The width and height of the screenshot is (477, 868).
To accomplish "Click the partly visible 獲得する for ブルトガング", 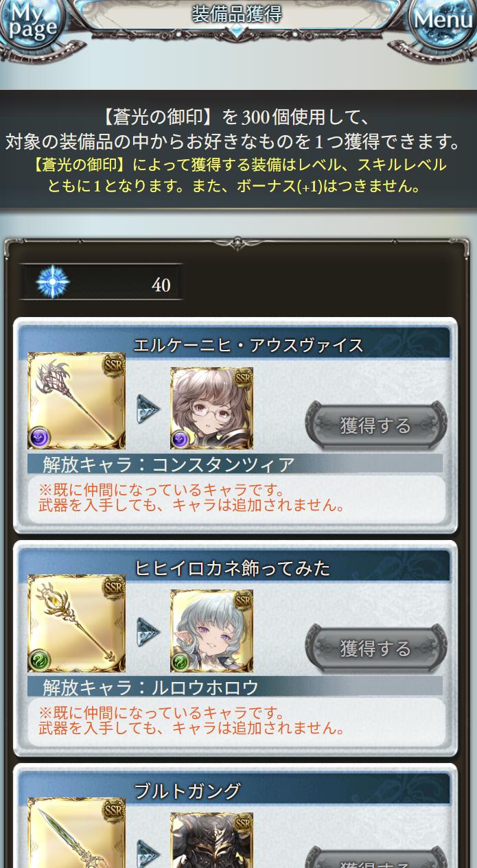I will coord(376,858).
